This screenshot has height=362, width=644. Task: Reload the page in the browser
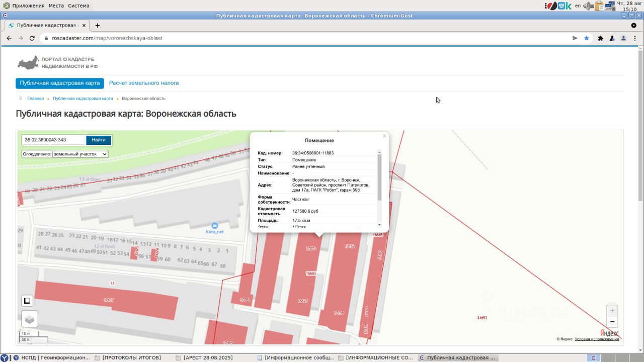click(x=32, y=38)
